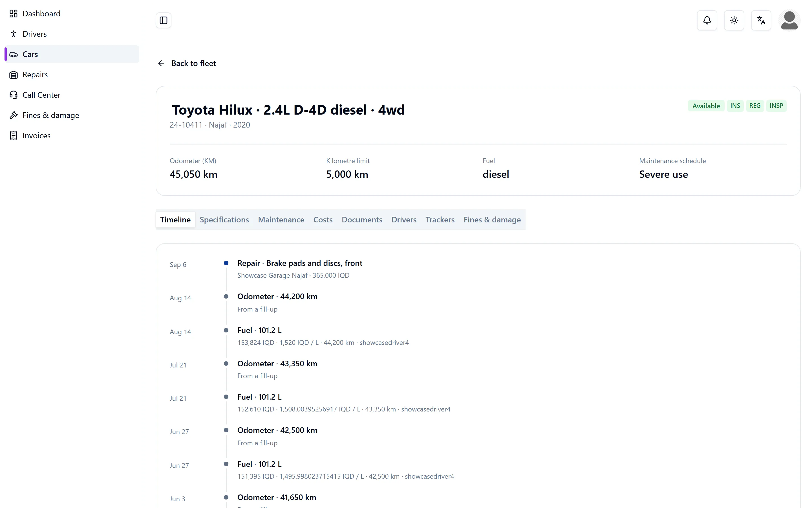The width and height of the screenshot is (812, 508).
Task: Switch to the Specifications tab
Action: [x=224, y=220]
